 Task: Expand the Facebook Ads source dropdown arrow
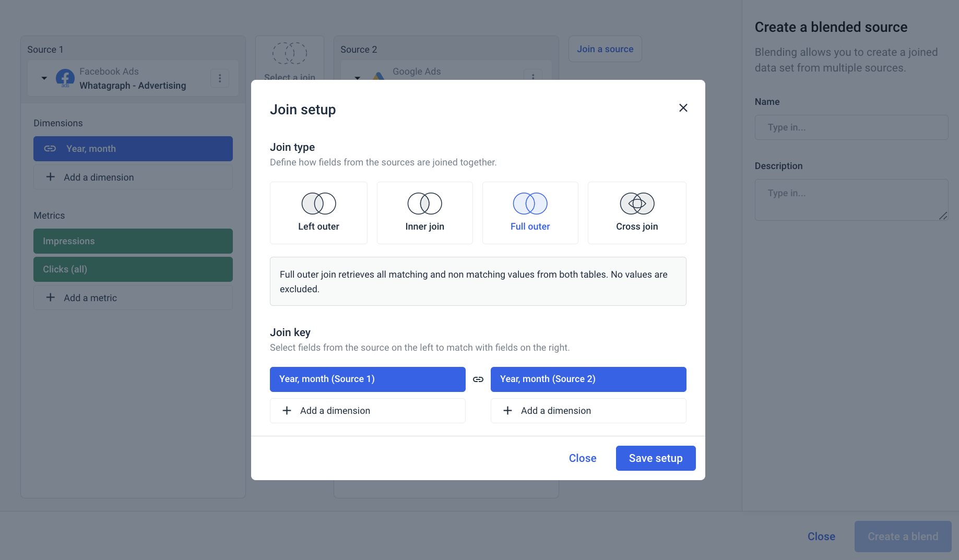pos(44,78)
